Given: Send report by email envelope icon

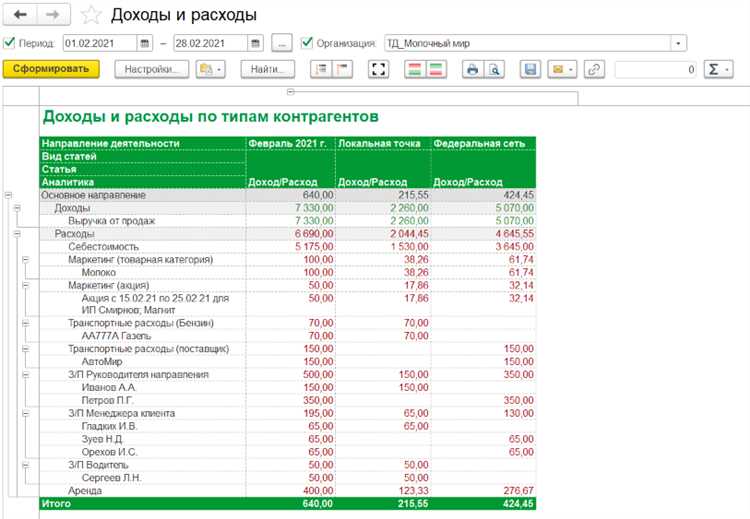Looking at the screenshot, I should (x=558, y=69).
